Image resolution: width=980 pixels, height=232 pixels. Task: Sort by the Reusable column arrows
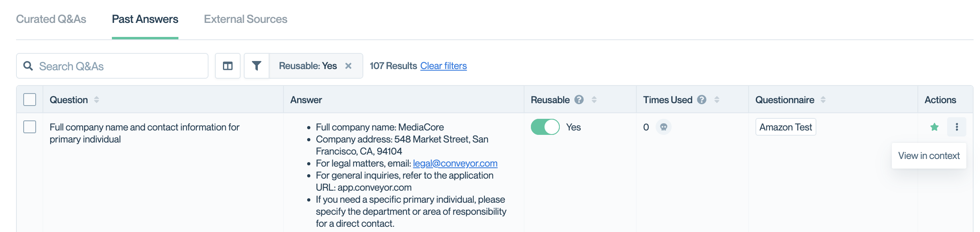pos(594,100)
